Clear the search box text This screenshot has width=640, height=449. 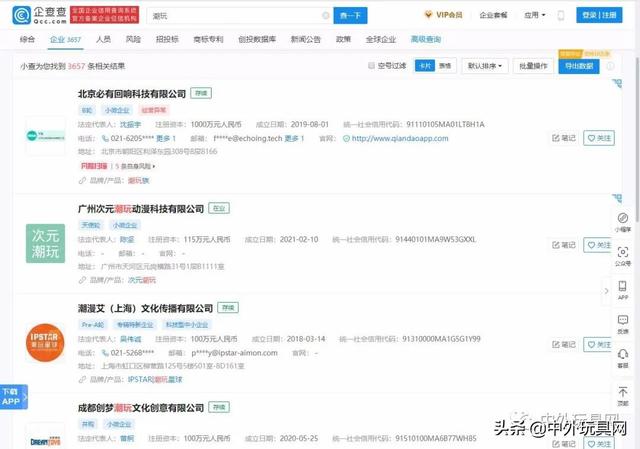click(325, 16)
